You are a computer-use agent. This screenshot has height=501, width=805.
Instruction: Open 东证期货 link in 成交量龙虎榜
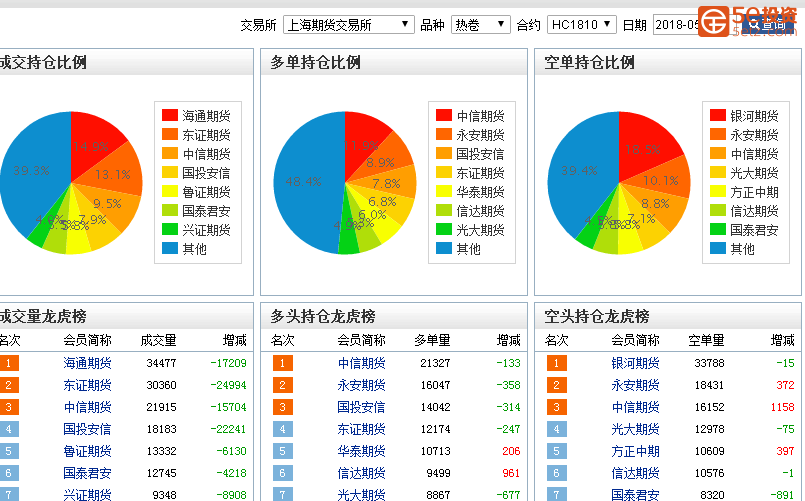[x=87, y=386]
